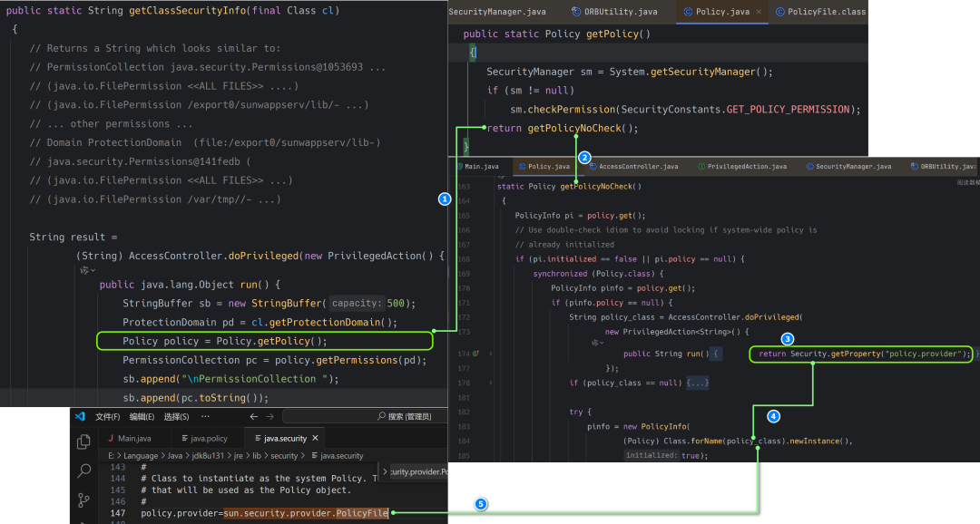Click line number 147 in VS Code
This screenshot has height=524, width=980.
(x=117, y=513)
